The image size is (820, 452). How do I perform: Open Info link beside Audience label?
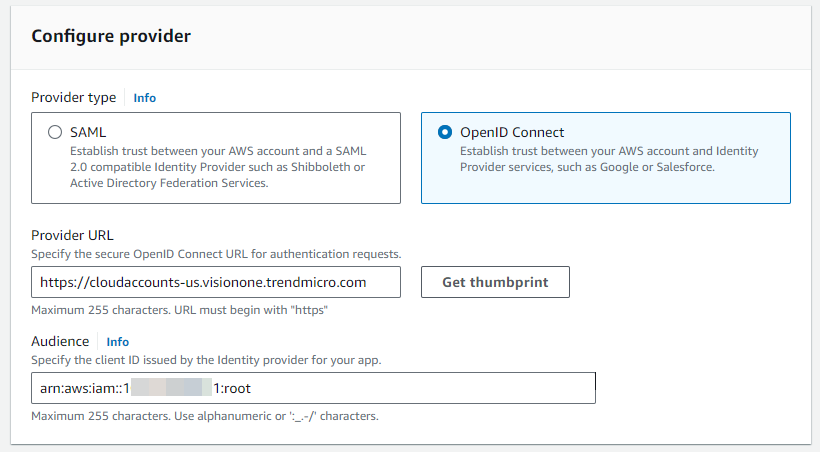pyautogui.click(x=118, y=342)
